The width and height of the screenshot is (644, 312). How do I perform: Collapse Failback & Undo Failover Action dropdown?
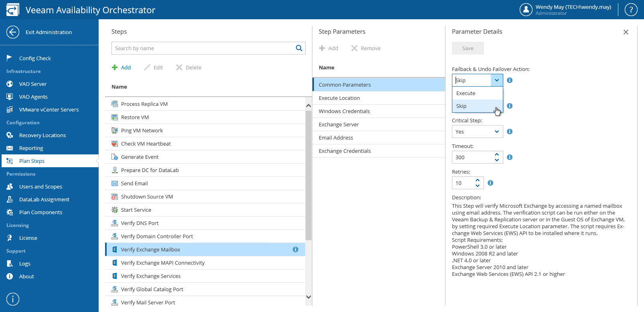pos(497,80)
